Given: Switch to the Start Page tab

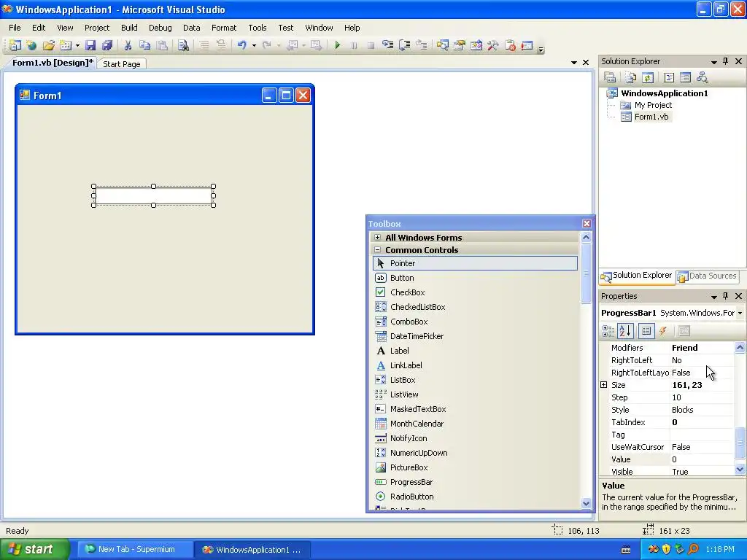Looking at the screenshot, I should coord(122,64).
